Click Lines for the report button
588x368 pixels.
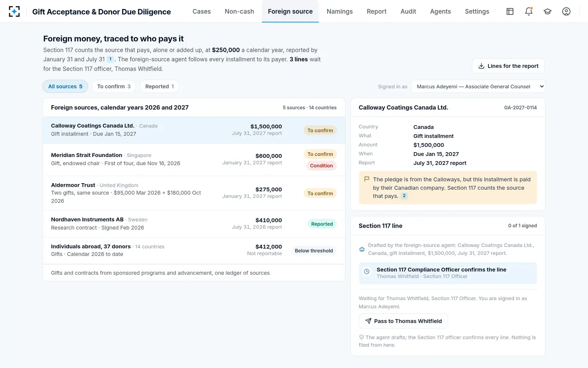508,66
